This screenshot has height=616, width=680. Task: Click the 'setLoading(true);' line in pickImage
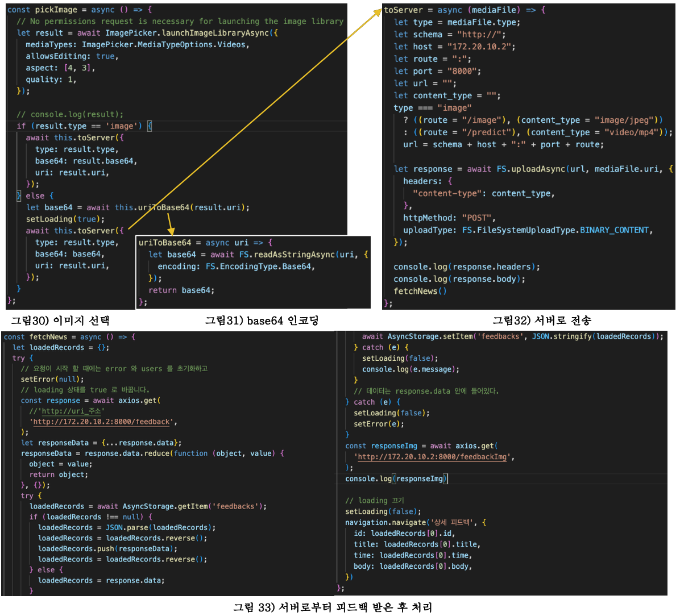point(65,219)
